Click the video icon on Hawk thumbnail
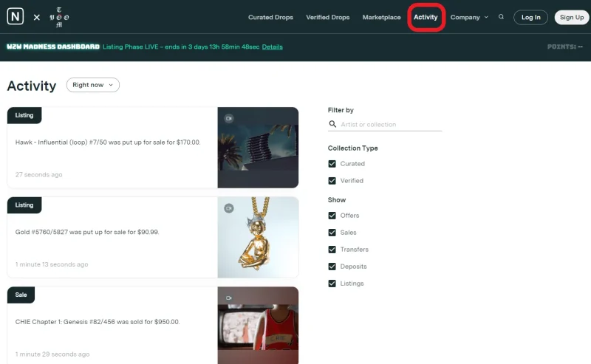Screen dimensions: 591x364 pyautogui.click(x=229, y=118)
